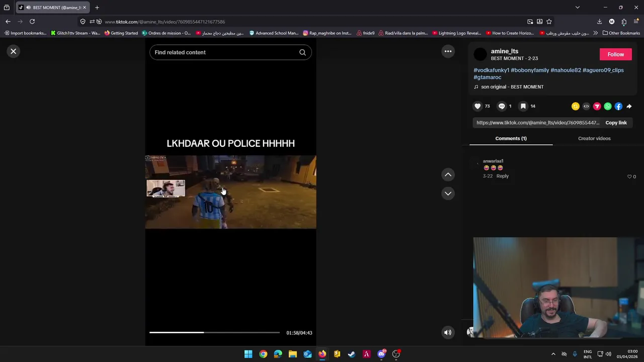Repost using the yellow repost icon
644x362 pixels.
pyautogui.click(x=576, y=106)
